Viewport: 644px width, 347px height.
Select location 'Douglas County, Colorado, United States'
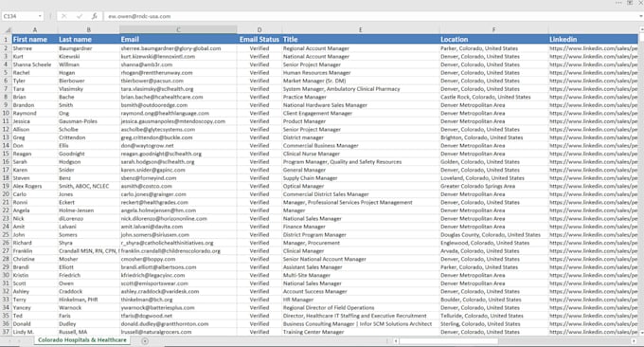click(x=493, y=235)
